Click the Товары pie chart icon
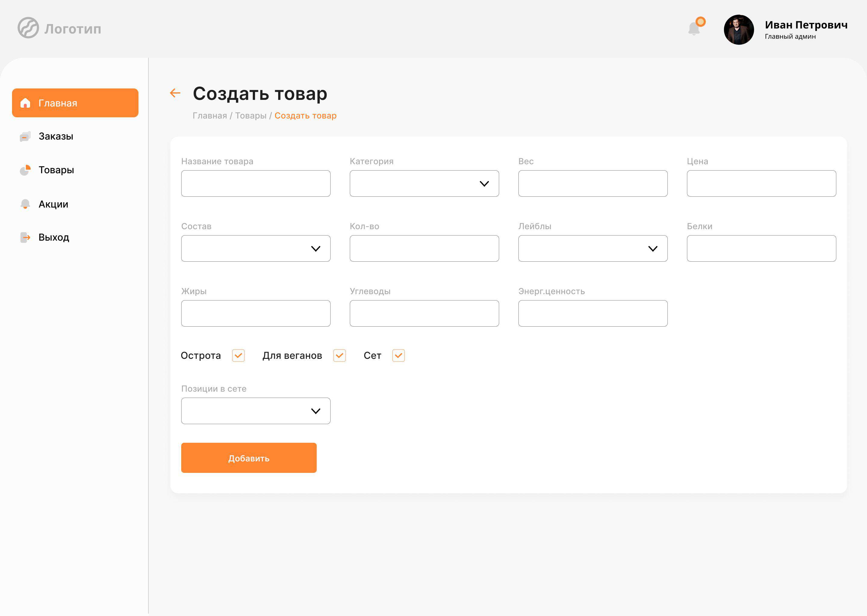 (25, 170)
